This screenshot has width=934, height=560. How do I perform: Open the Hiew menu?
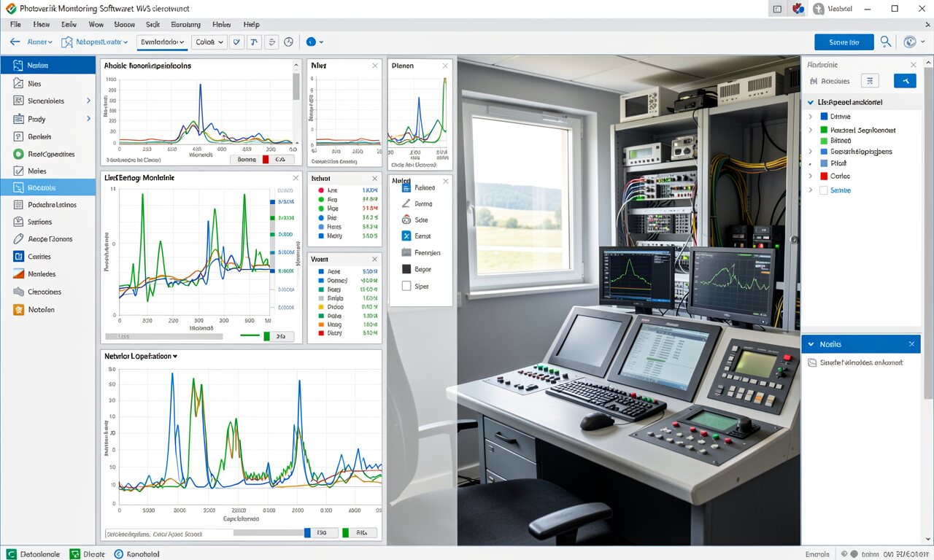(41, 24)
